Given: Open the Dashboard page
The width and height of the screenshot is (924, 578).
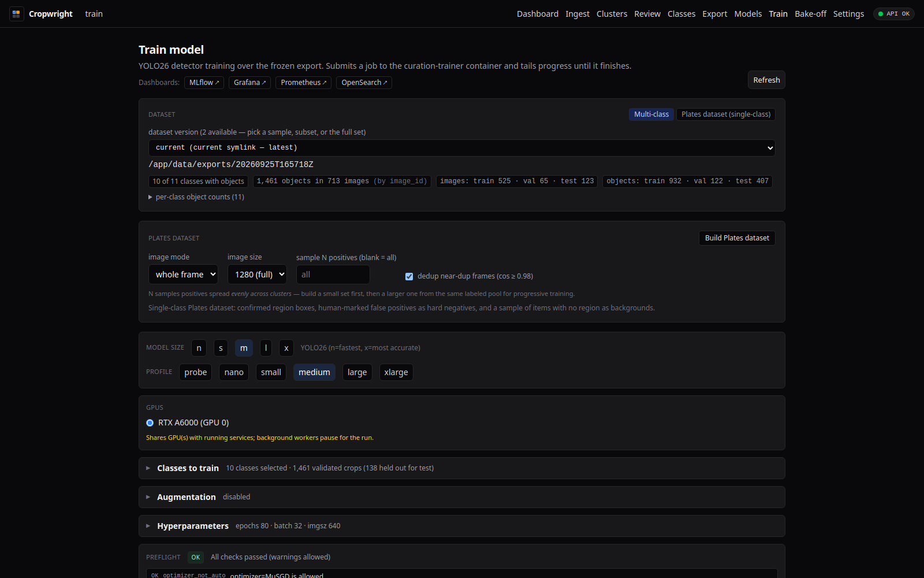Looking at the screenshot, I should (x=538, y=14).
